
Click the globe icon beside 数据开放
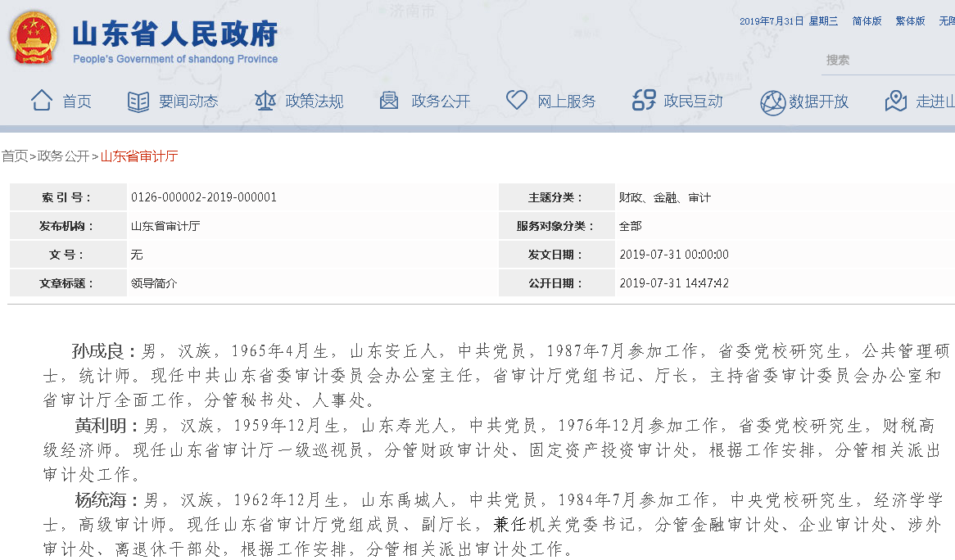[x=772, y=102]
